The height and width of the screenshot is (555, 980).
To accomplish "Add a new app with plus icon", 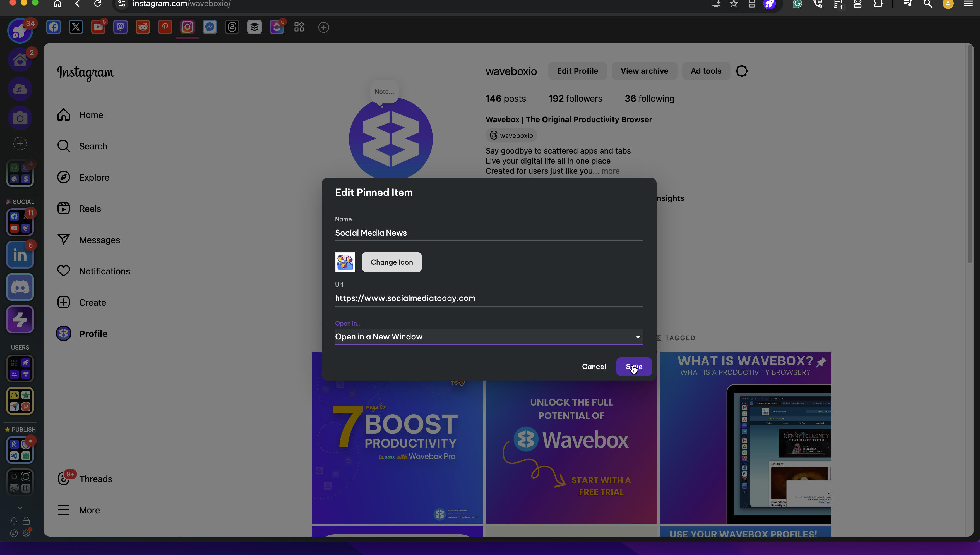I will [323, 27].
